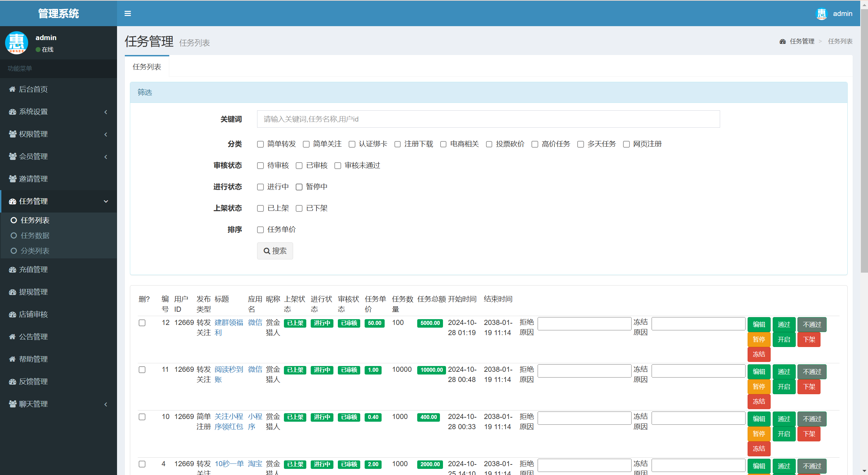This screenshot has height=475, width=868.
Task: Expand the 会员管理 sidebar chevron
Action: pyautogui.click(x=105, y=157)
